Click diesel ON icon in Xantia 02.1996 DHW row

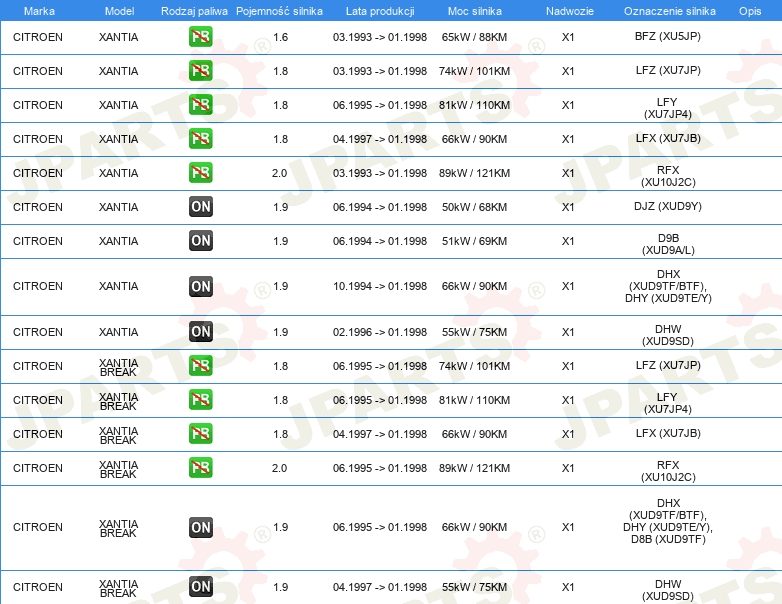pyautogui.click(x=200, y=332)
